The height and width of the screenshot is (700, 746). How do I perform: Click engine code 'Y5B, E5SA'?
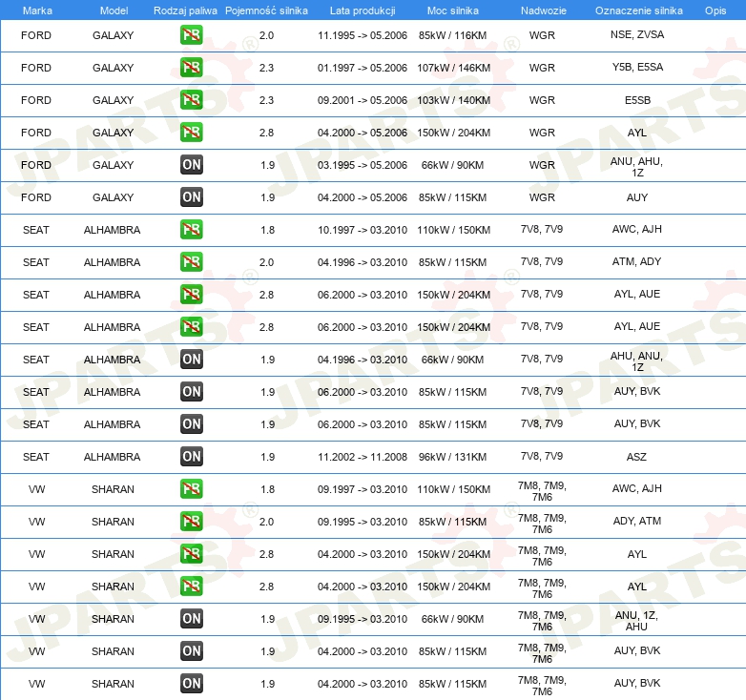637,67
